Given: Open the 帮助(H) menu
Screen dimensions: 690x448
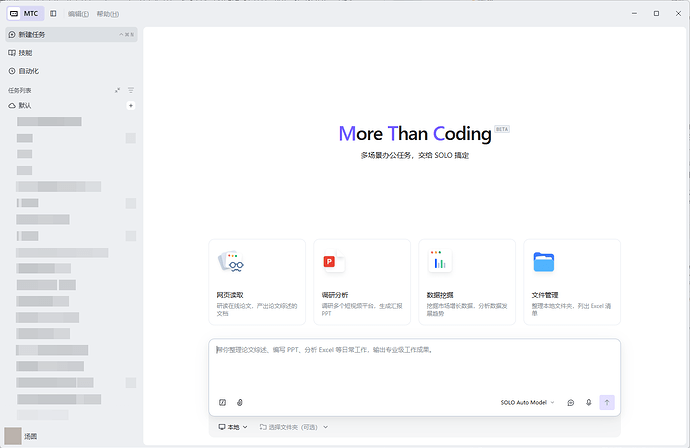Looking at the screenshot, I should click(108, 14).
